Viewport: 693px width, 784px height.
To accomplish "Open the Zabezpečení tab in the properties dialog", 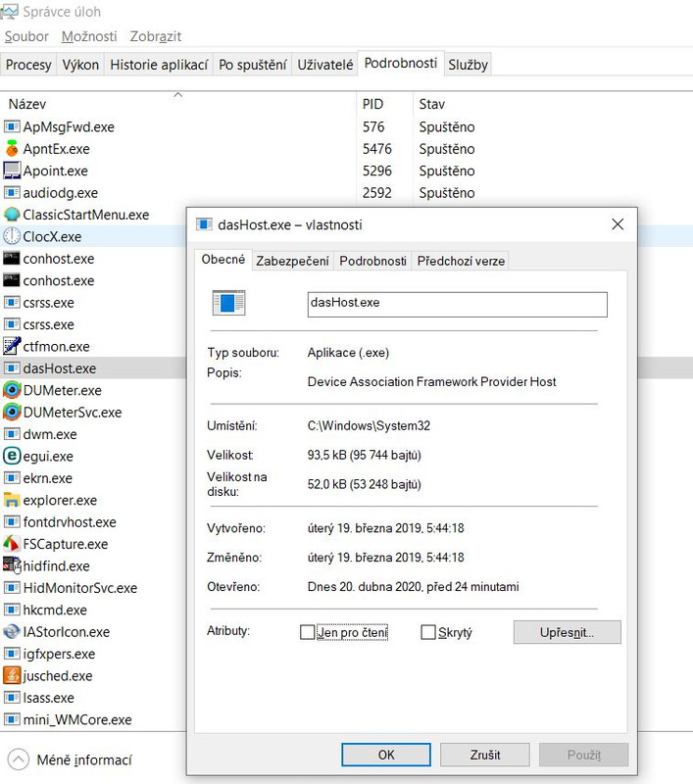I will point(292,261).
